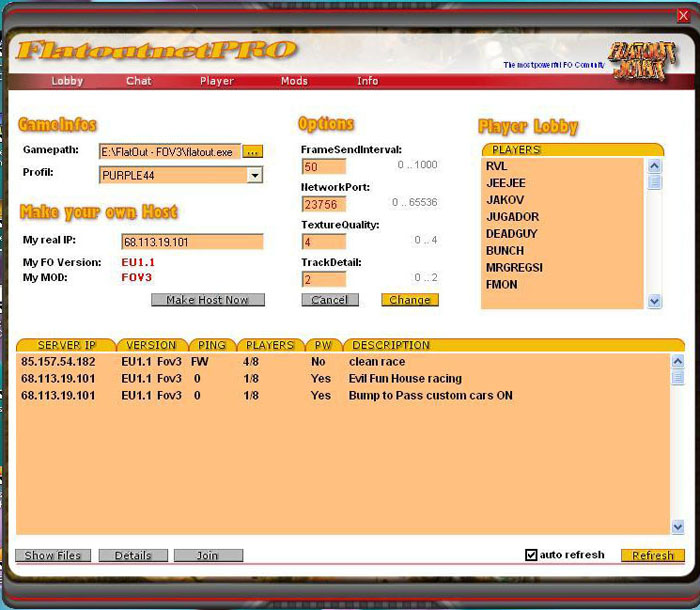Refresh the server list
This screenshot has width=700, height=610.
653,556
